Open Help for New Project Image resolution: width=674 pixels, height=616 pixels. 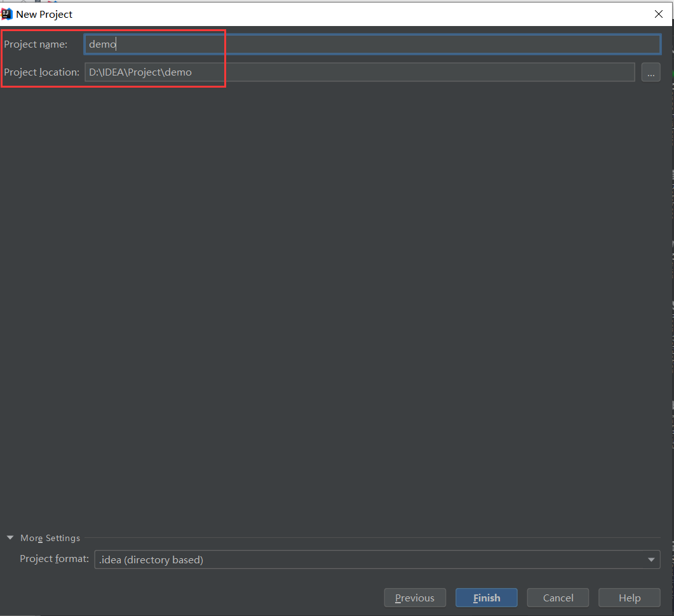630,598
